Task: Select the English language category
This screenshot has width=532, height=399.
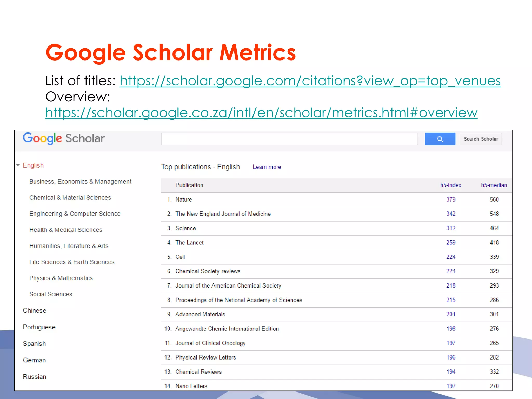Action: (x=33, y=165)
